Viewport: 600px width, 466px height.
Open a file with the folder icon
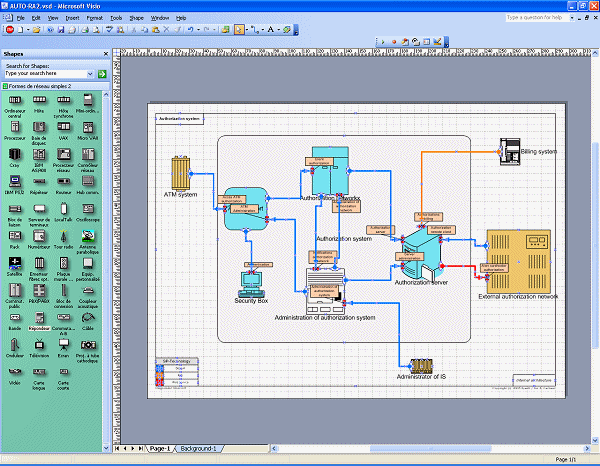[36, 29]
